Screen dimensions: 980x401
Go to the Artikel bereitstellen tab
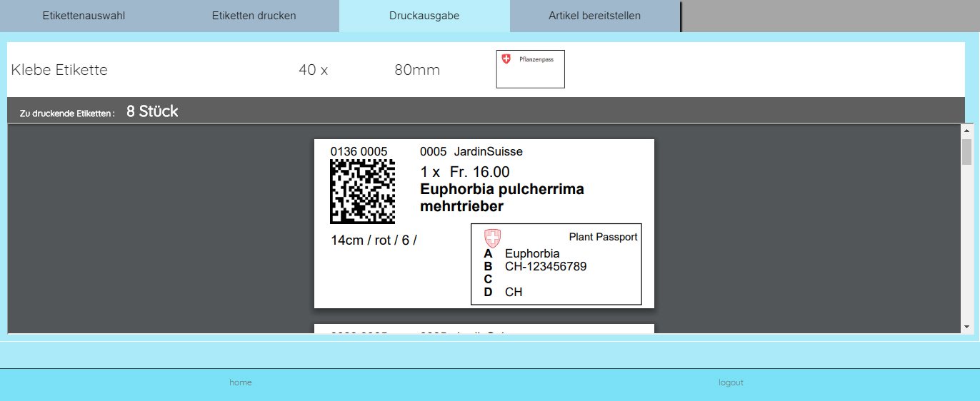[x=594, y=16]
